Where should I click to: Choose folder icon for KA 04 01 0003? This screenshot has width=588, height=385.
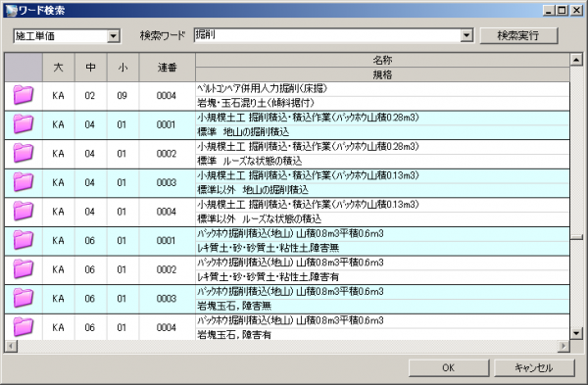[x=24, y=182]
